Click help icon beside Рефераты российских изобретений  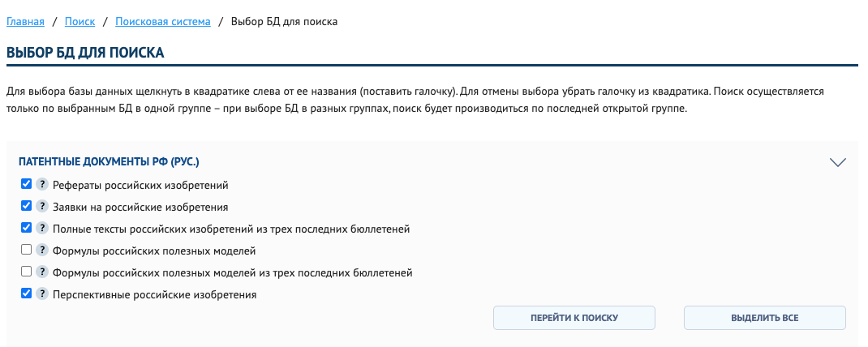(42, 184)
